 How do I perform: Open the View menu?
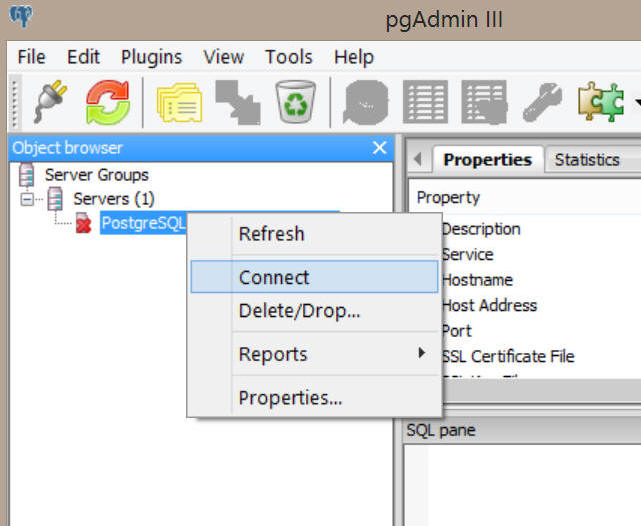click(224, 57)
